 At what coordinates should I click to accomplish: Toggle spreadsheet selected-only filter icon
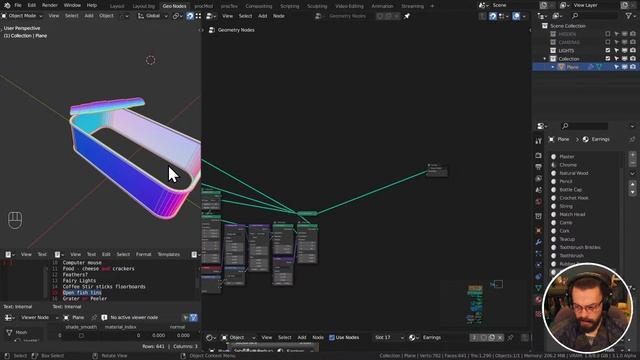[x=186, y=317]
